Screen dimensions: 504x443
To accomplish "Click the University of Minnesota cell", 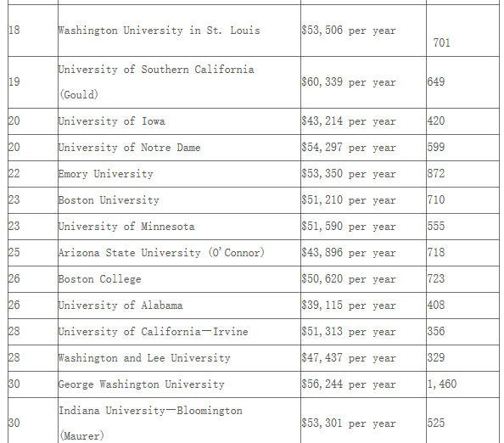I will [x=179, y=227].
